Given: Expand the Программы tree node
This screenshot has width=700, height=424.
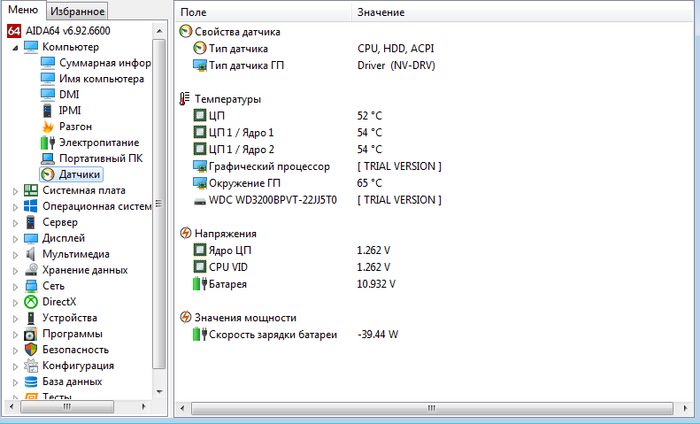Looking at the screenshot, I should [x=15, y=335].
